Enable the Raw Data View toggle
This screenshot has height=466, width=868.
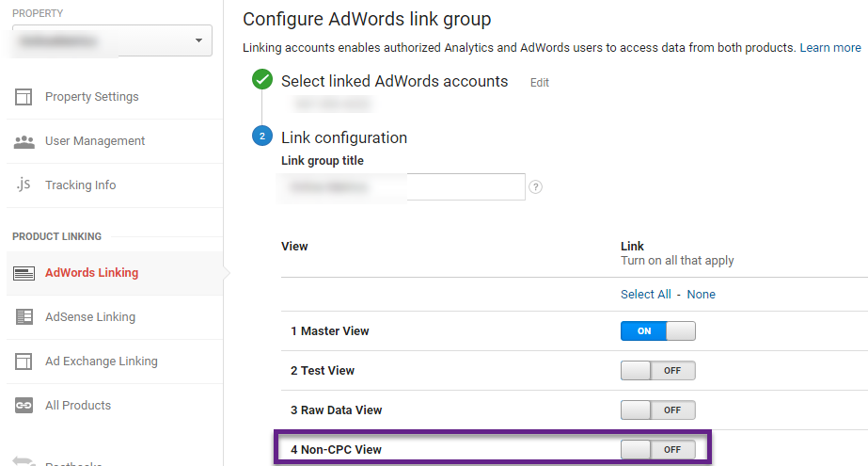tap(657, 410)
